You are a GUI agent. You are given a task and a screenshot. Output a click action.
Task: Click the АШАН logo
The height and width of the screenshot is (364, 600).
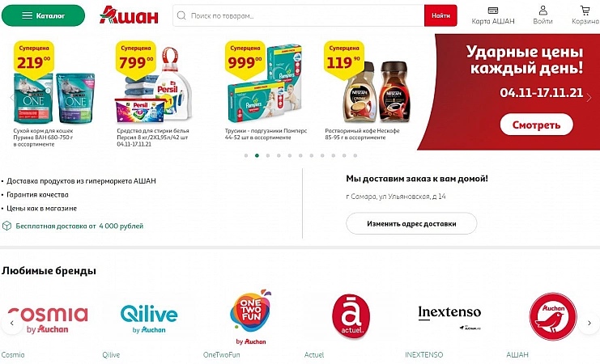pyautogui.click(x=129, y=15)
